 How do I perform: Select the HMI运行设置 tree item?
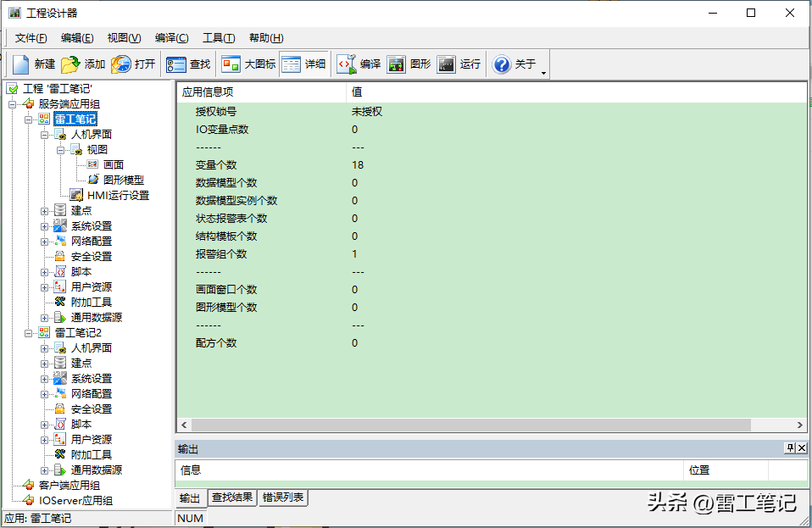tap(117, 196)
